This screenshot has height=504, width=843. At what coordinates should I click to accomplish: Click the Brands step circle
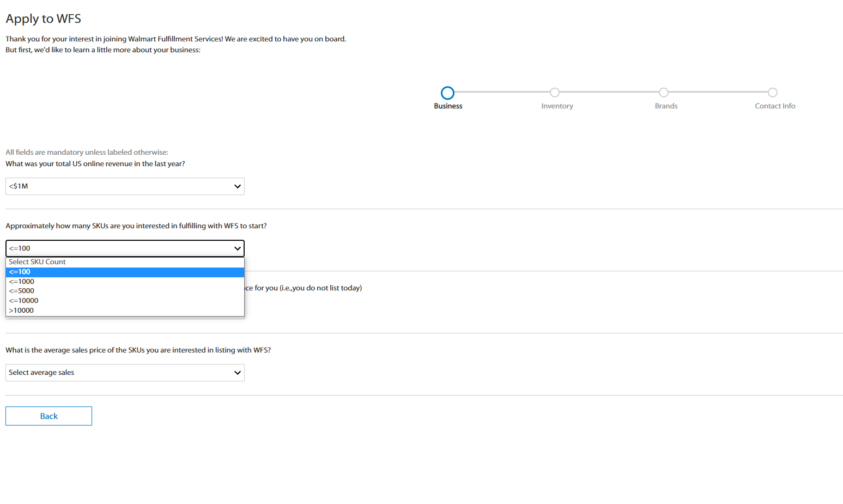664,93
